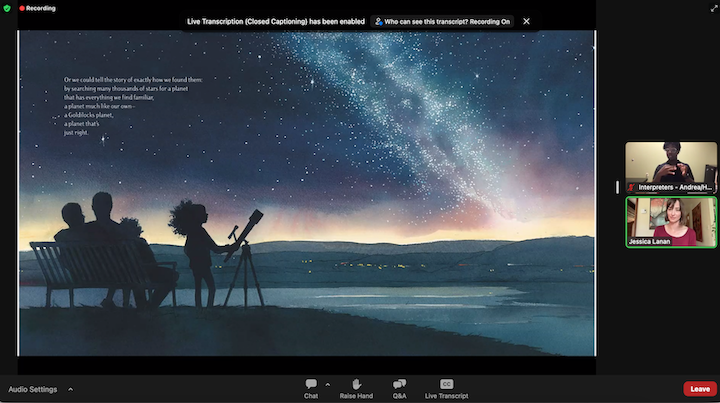Click the red Recording indicator

click(x=37, y=8)
